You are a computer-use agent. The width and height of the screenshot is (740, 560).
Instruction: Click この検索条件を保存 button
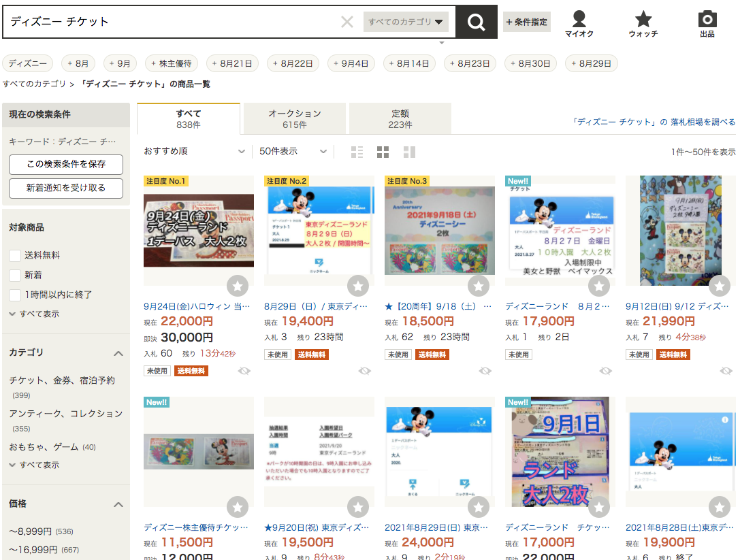point(66,164)
